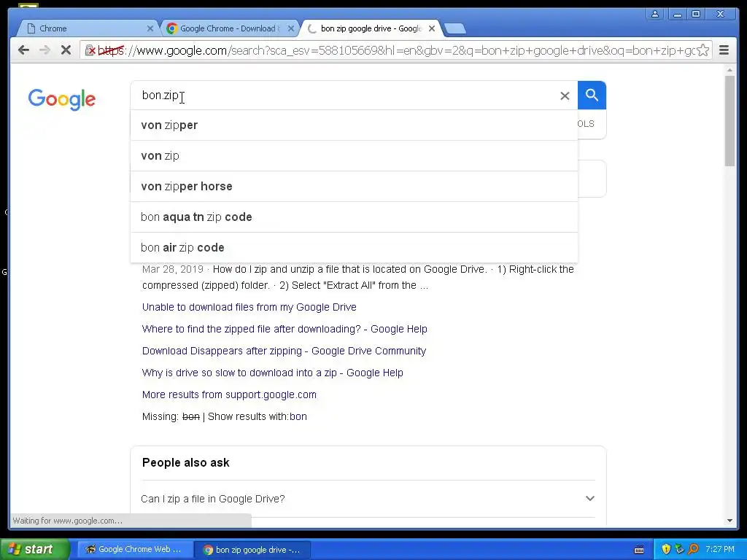Click the scrollbar up arrow
The image size is (747, 560).
click(x=729, y=71)
